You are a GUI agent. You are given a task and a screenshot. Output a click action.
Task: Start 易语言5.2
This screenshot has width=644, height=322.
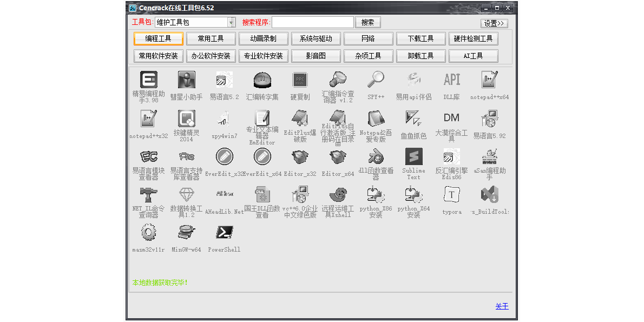(x=224, y=80)
